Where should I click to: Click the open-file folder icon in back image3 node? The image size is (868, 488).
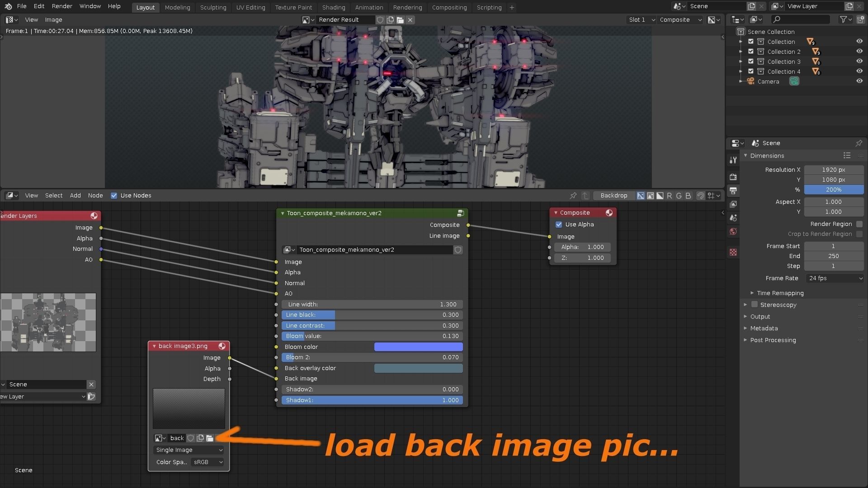coord(209,438)
